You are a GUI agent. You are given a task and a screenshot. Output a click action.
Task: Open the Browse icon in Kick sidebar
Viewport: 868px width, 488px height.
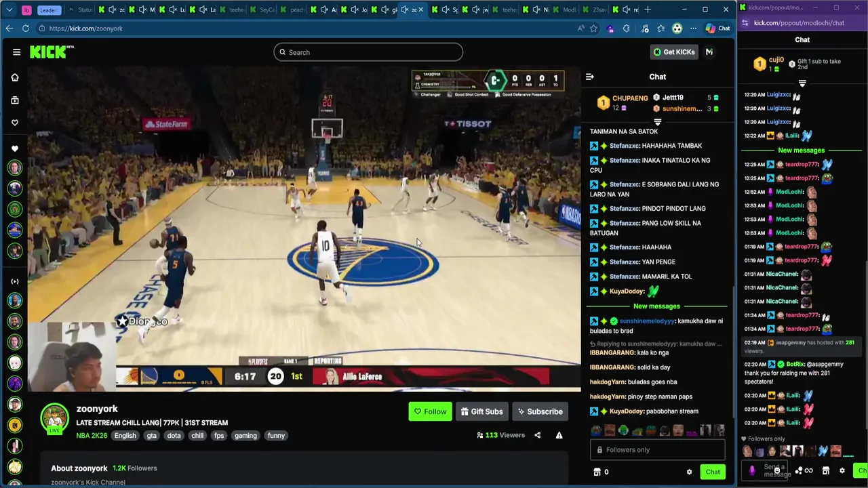(15, 100)
